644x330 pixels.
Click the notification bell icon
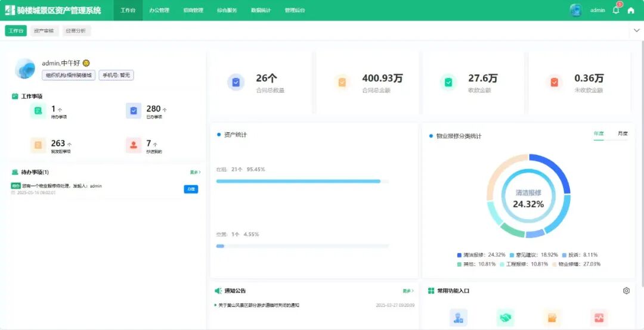coord(616,10)
